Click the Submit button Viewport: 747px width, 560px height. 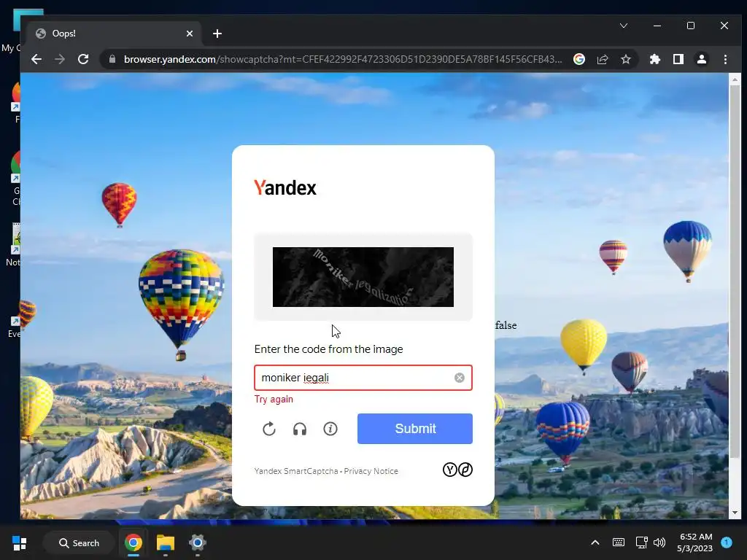[x=415, y=429]
